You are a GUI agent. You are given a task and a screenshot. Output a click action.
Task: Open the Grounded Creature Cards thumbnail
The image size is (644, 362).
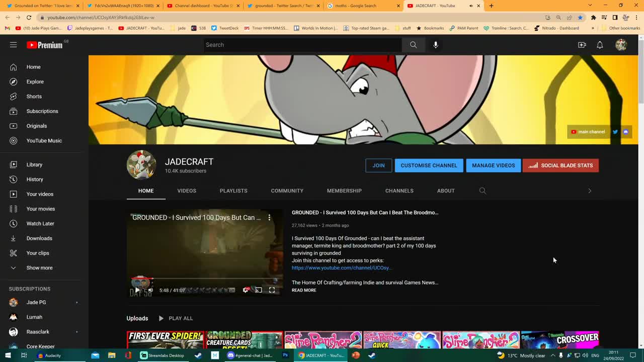tap(244, 340)
